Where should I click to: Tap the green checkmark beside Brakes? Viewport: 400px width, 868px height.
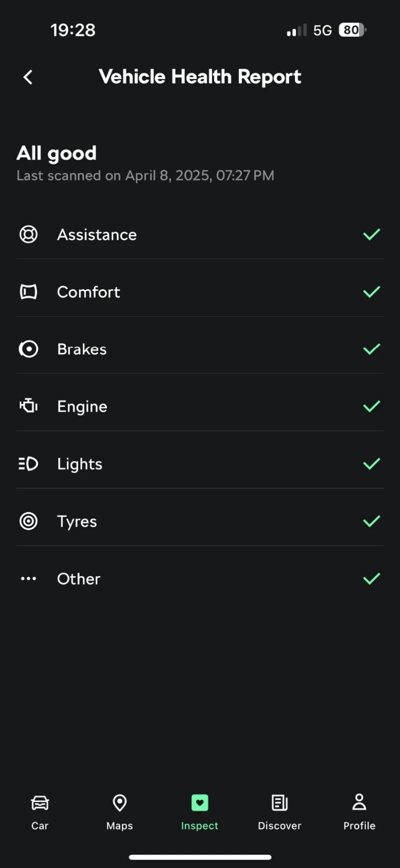tap(371, 349)
